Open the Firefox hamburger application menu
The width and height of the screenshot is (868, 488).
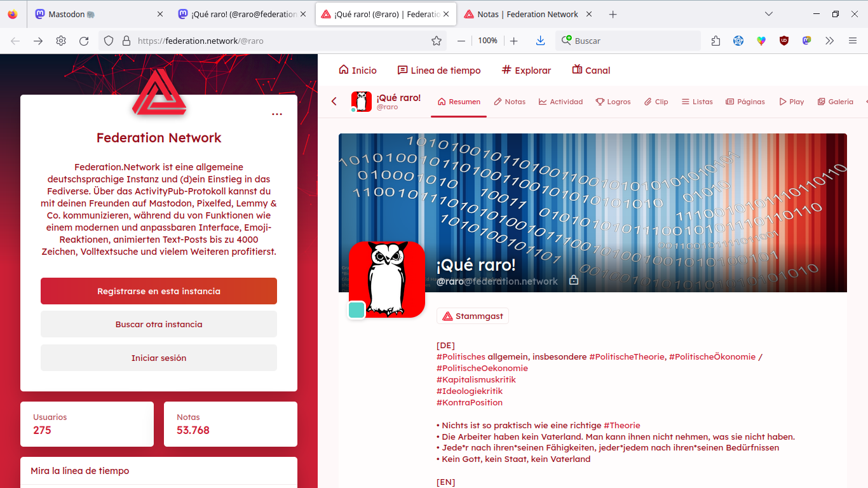853,41
